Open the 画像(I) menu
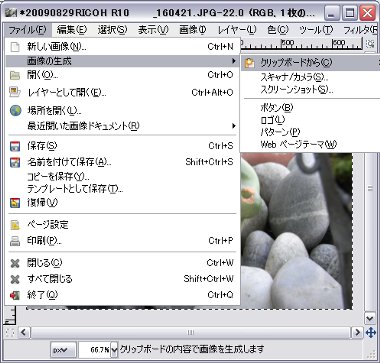Screen dimensions: 380x363 [193, 30]
